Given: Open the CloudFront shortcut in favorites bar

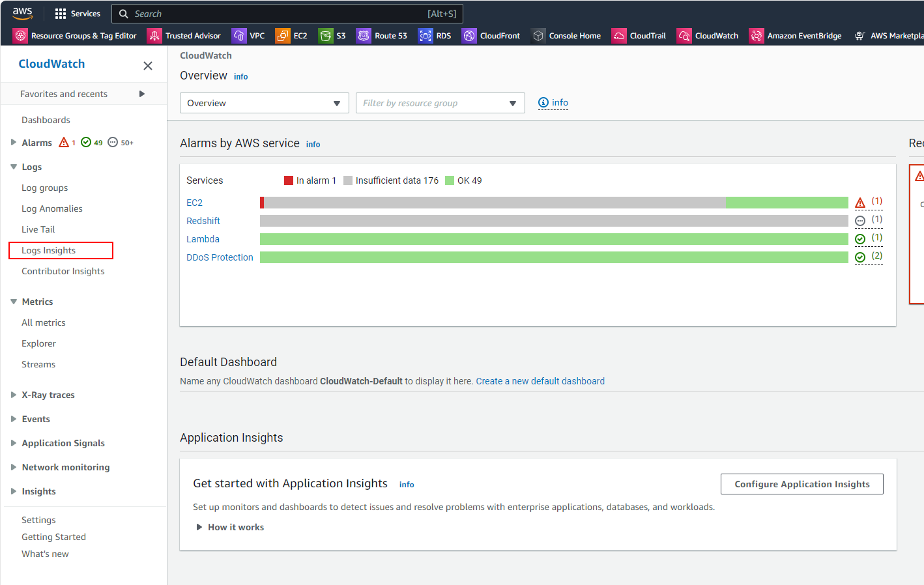Looking at the screenshot, I should coord(491,36).
